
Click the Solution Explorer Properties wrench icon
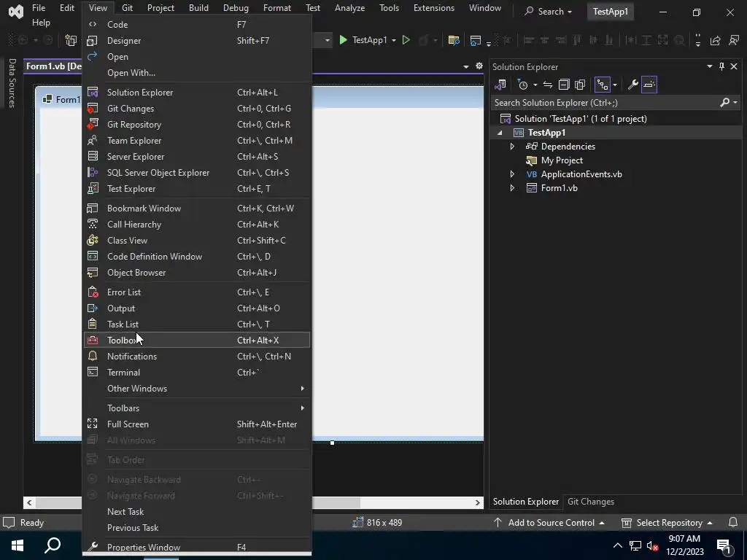[x=632, y=85]
